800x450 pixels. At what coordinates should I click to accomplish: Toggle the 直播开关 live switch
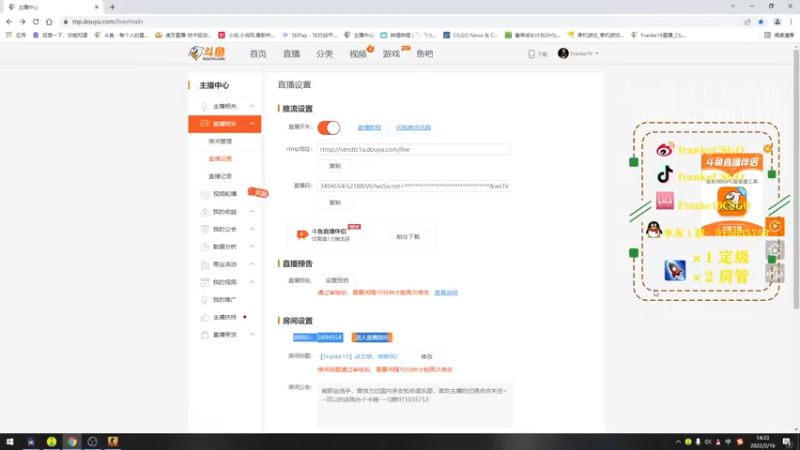click(329, 128)
